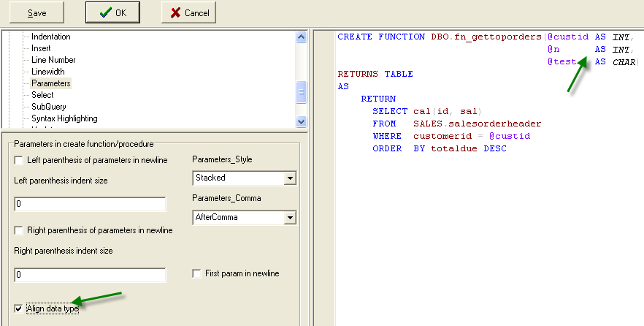Uncheck the Align data type checkbox
The width and height of the screenshot is (644, 326).
pyautogui.click(x=18, y=308)
